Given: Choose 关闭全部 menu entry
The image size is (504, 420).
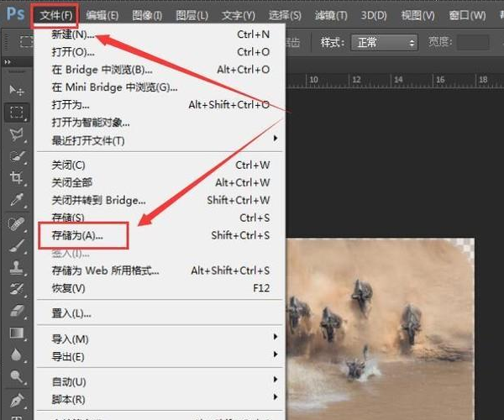Looking at the screenshot, I should pos(160,183).
